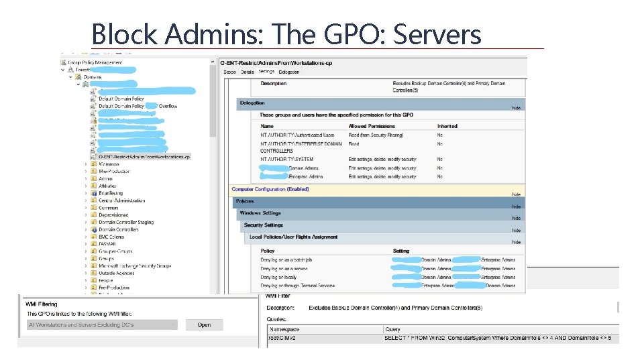Viewport: 644px width, 362px height.
Task: Click the O-ENT-RestrictAdminsFromWorkstations-cp GPO icon
Action: [93, 157]
